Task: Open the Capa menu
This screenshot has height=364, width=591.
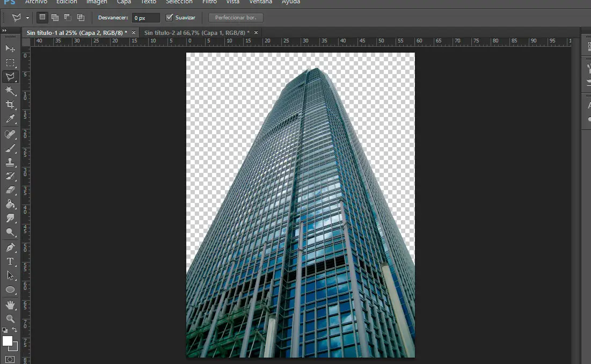Action: [x=124, y=2]
